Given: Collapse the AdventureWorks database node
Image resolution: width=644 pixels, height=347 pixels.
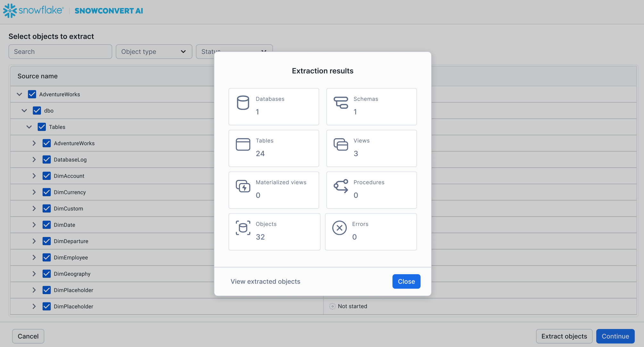Looking at the screenshot, I should pyautogui.click(x=20, y=94).
